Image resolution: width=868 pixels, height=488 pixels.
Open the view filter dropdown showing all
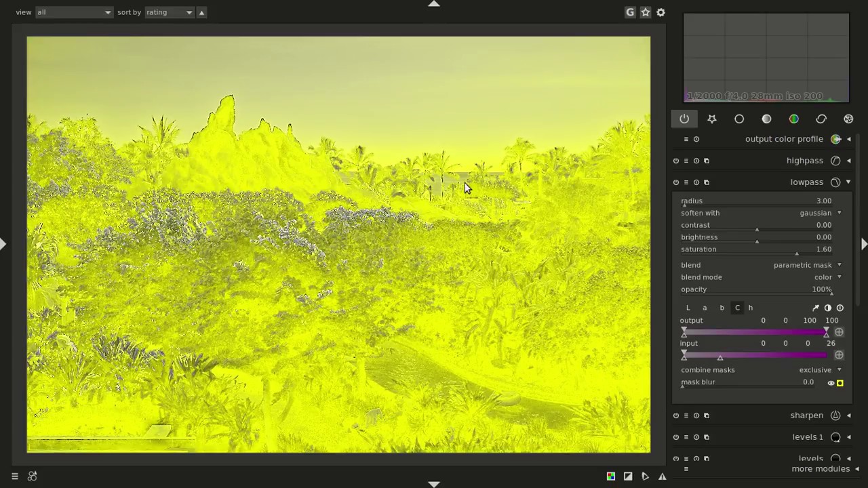pos(73,12)
